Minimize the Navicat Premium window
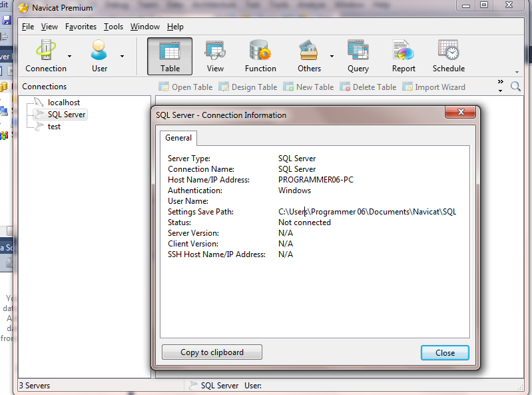532x395 pixels. click(x=466, y=5)
